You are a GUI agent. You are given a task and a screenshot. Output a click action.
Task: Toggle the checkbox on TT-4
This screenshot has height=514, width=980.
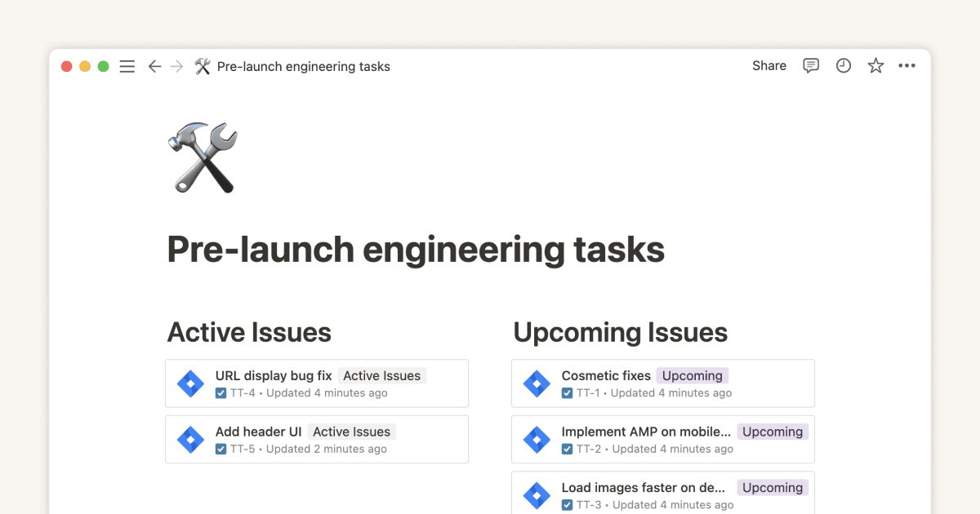click(x=220, y=392)
